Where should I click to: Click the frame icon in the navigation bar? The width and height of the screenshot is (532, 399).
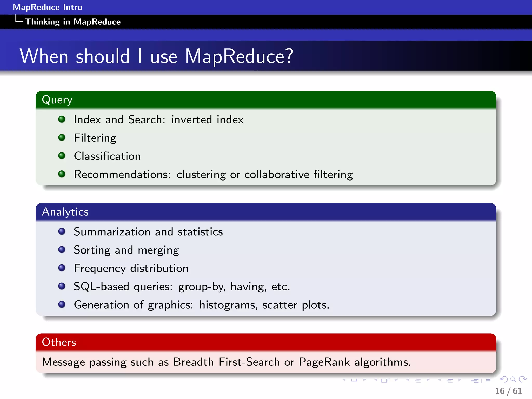coord(385,381)
